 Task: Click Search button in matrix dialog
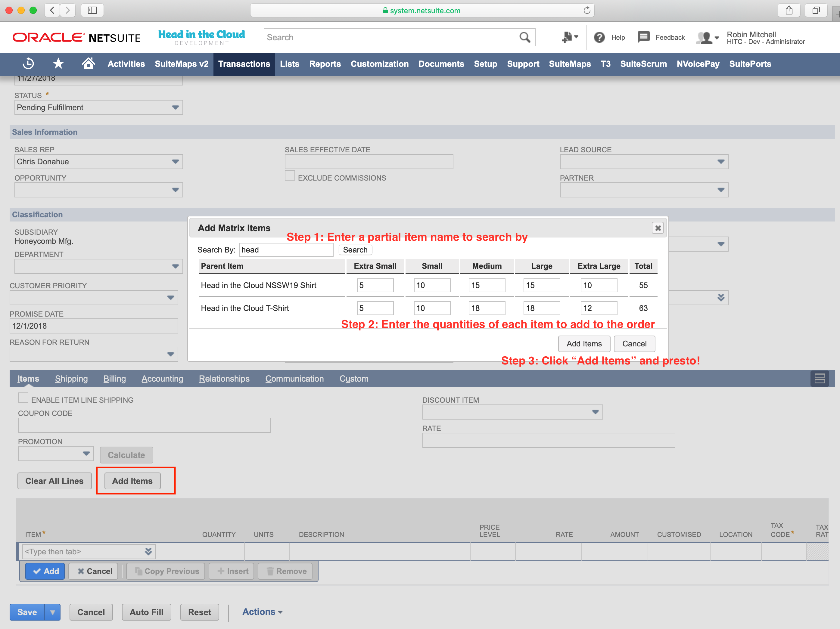[x=355, y=250]
